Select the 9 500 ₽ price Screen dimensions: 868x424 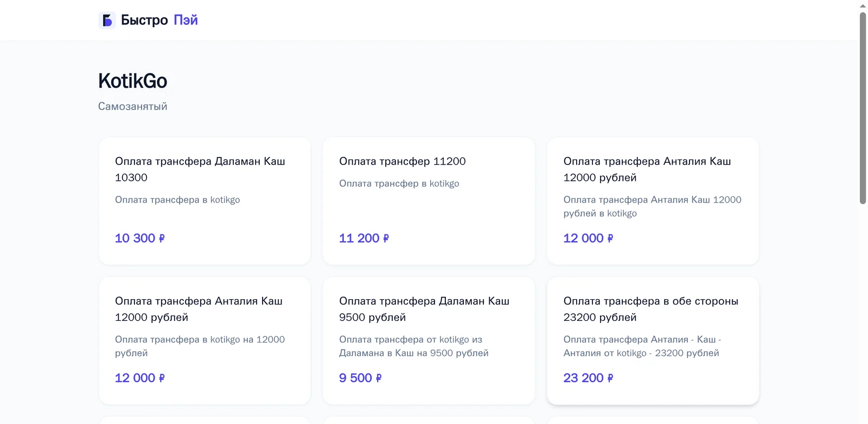pyautogui.click(x=360, y=378)
